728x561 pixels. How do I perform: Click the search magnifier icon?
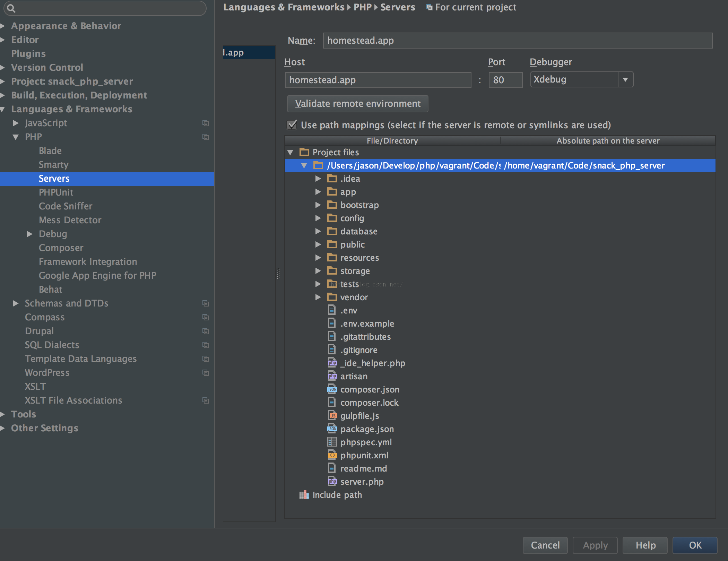(x=11, y=8)
